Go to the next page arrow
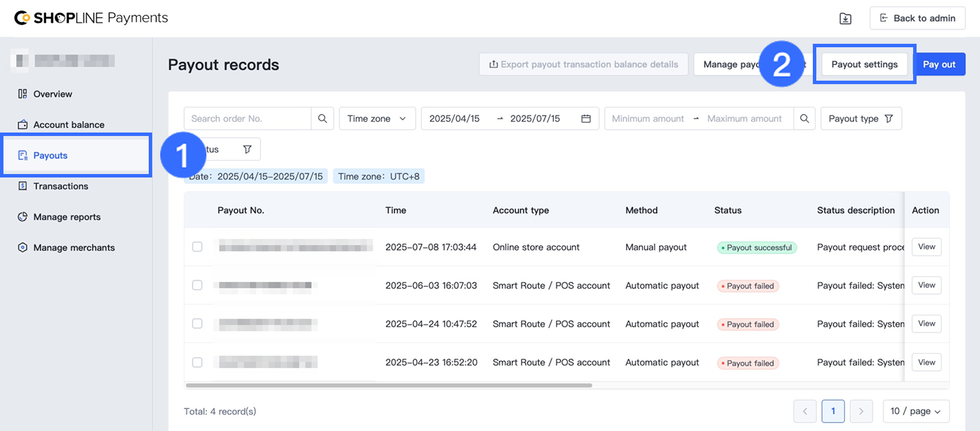This screenshot has height=431, width=980. coord(861,411)
